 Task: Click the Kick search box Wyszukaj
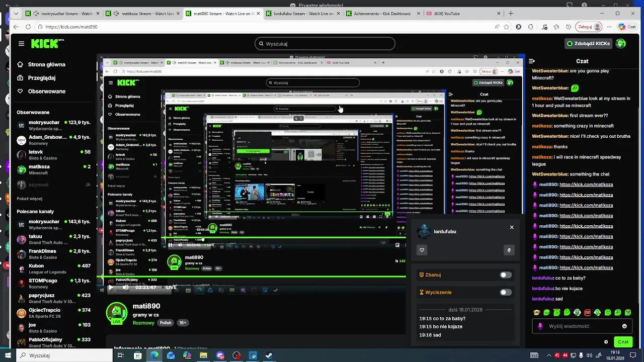click(325, 44)
